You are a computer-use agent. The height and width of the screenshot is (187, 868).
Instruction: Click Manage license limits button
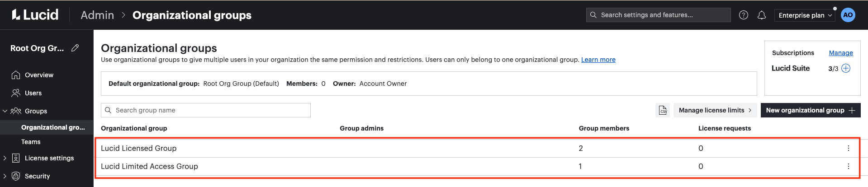[x=715, y=110]
